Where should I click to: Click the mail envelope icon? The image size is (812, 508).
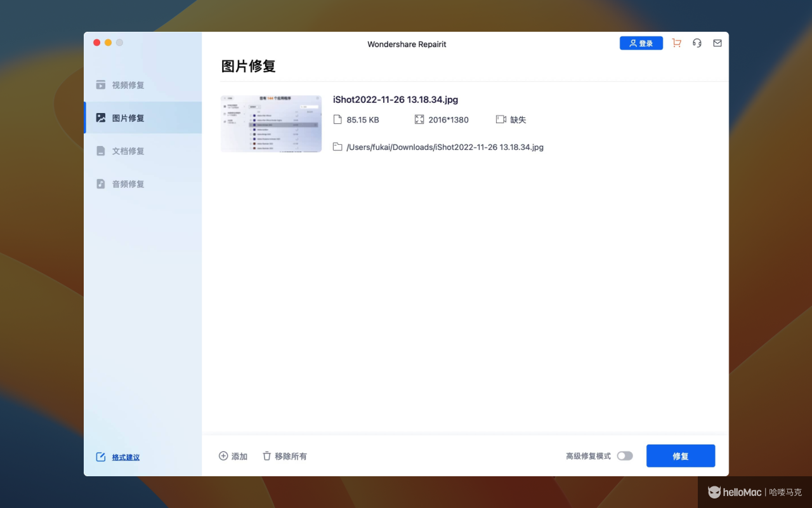tap(717, 43)
